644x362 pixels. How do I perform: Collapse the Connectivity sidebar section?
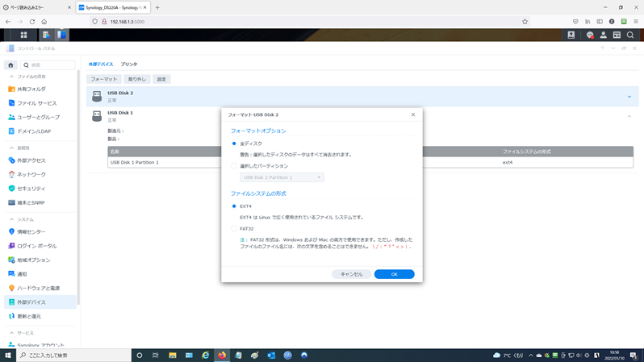pos(11,148)
